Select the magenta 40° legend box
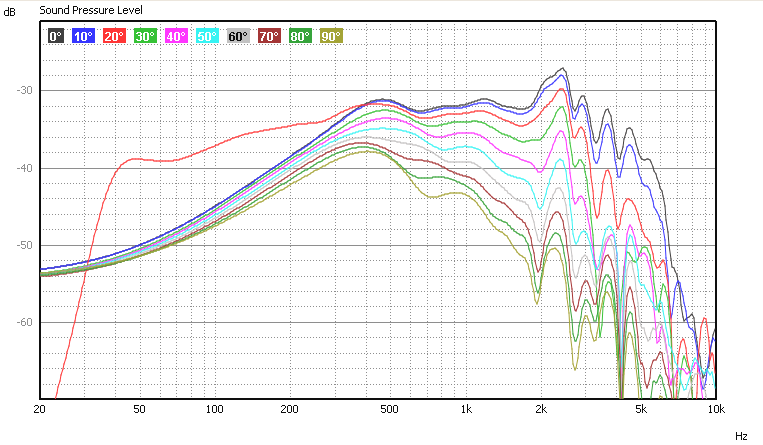This screenshot has height=445, width=763. click(x=176, y=36)
